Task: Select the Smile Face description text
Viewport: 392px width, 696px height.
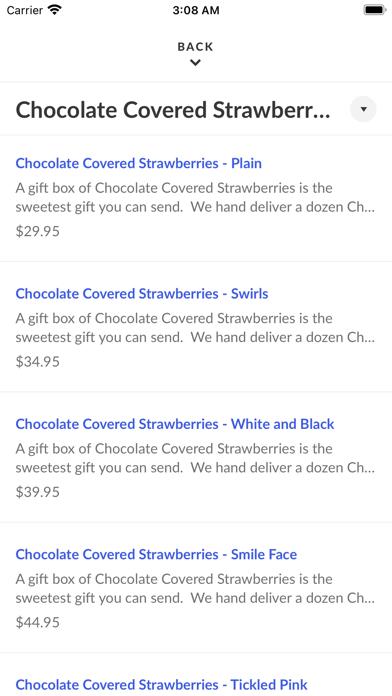Action: (195, 588)
